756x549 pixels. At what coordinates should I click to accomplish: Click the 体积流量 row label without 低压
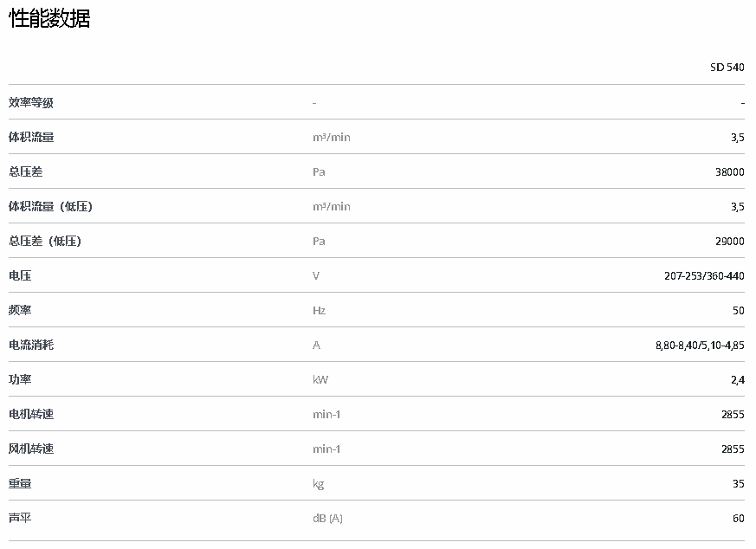31,138
